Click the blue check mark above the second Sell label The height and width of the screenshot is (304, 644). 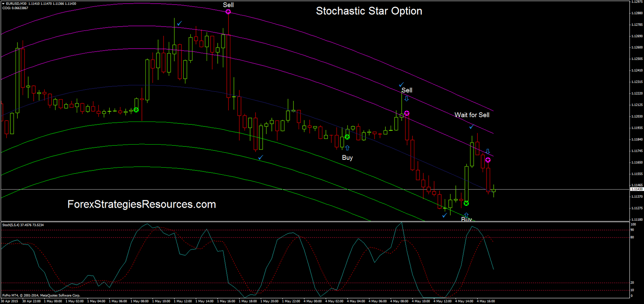401,85
